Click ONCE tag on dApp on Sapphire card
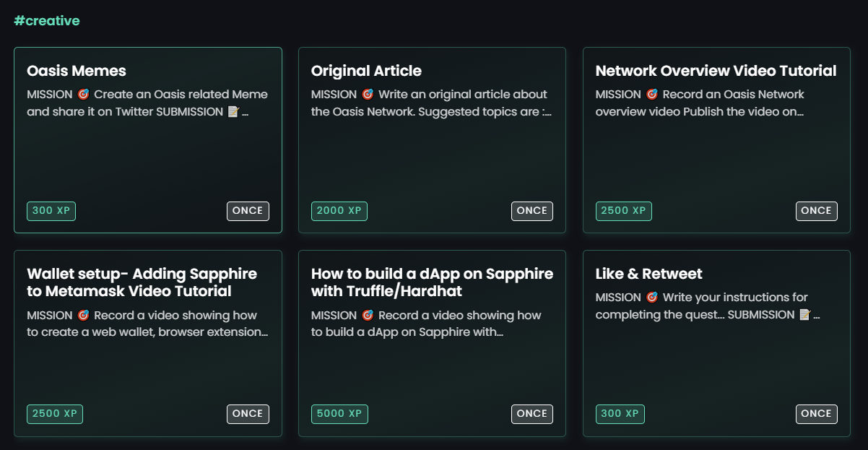Viewport: 868px width, 450px height. tap(532, 414)
